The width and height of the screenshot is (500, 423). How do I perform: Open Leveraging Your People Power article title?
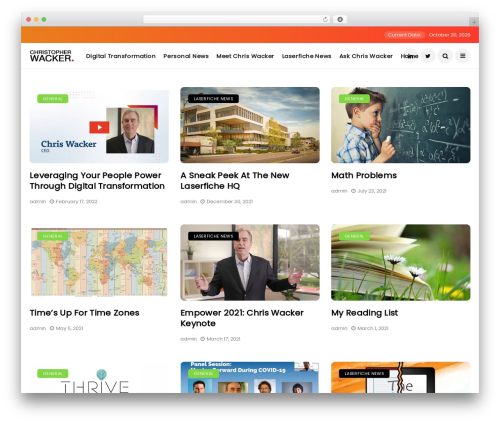97,181
